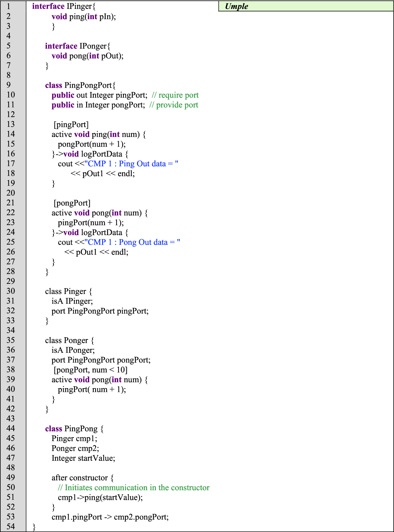The height and width of the screenshot is (532, 394).
Task: Click the '// provide port' comment
Action: [x=174, y=105]
